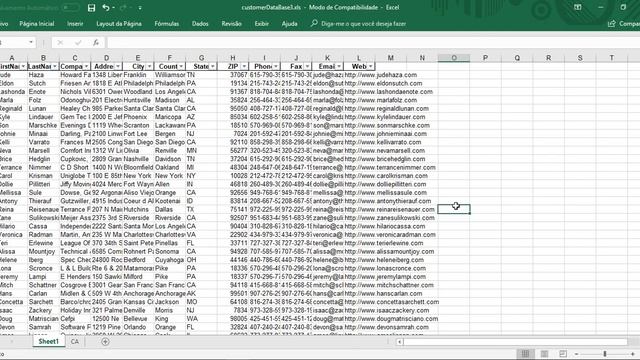This screenshot has width=640, height=360.
Task: Click the http://www.carolkrisman.com link
Action: (386, 176)
